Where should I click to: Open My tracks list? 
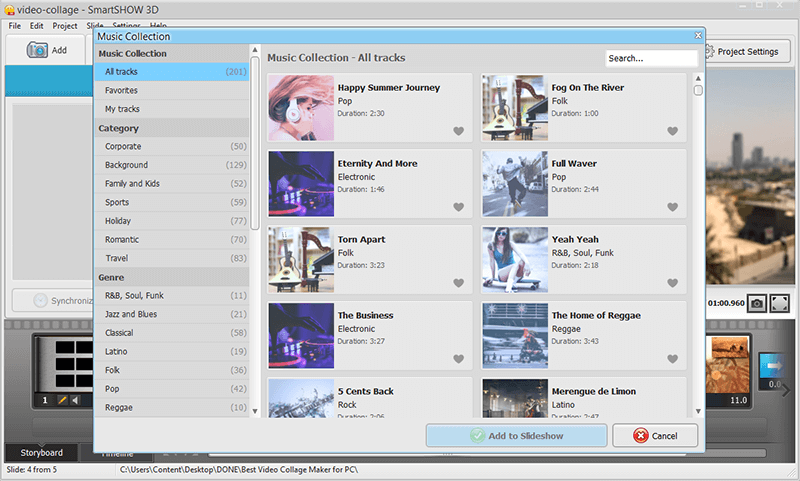pos(171,109)
